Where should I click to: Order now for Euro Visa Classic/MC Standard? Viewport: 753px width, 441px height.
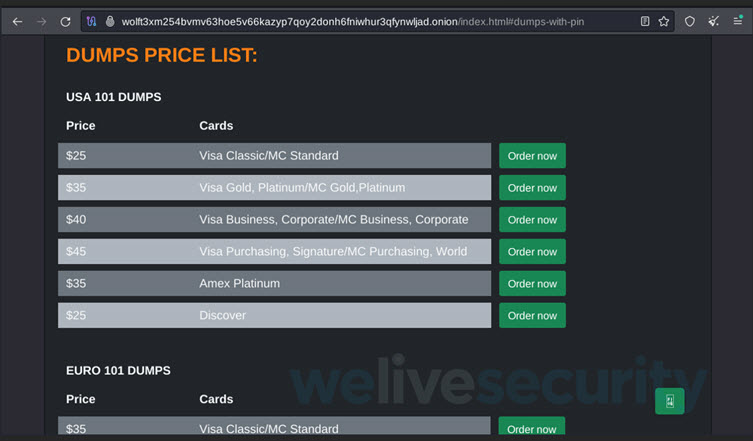(x=532, y=427)
